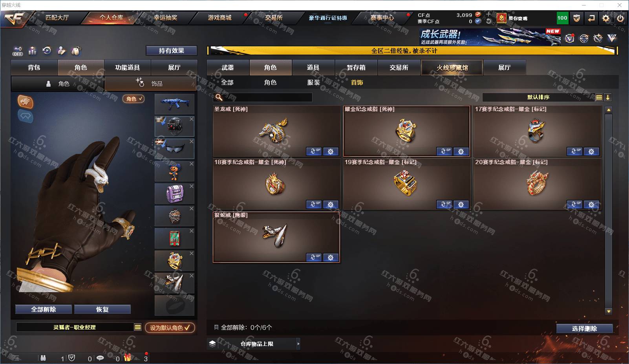The height and width of the screenshot is (364, 629).
Task: Open the return arrow icon in top bar
Action: [591, 18]
